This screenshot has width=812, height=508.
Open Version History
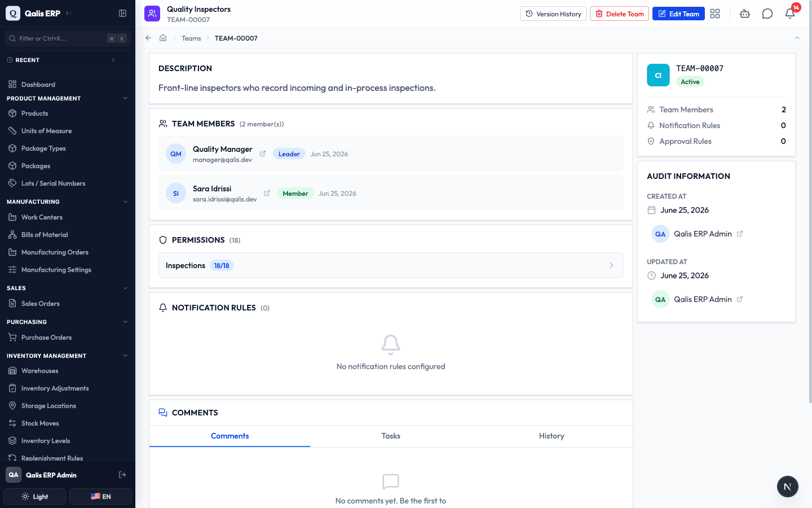coord(553,14)
